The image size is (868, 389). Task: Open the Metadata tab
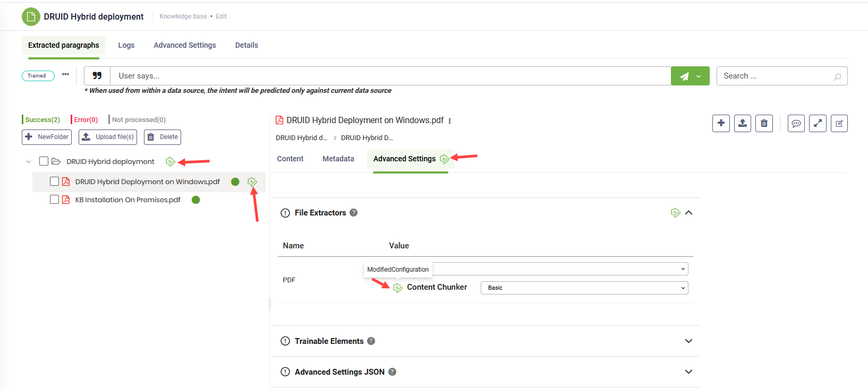tap(338, 159)
